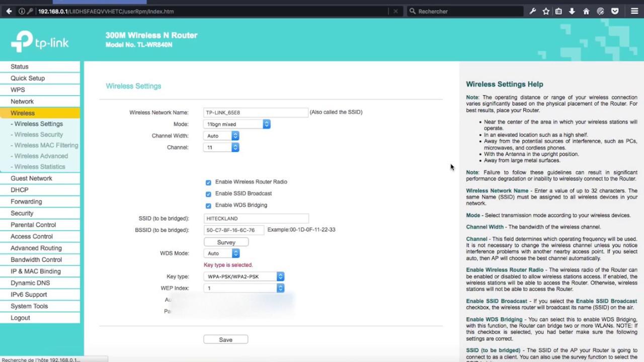Screen dimensions: 644x362
Task: Edit the Wireless Network Name field
Action: click(256, 113)
